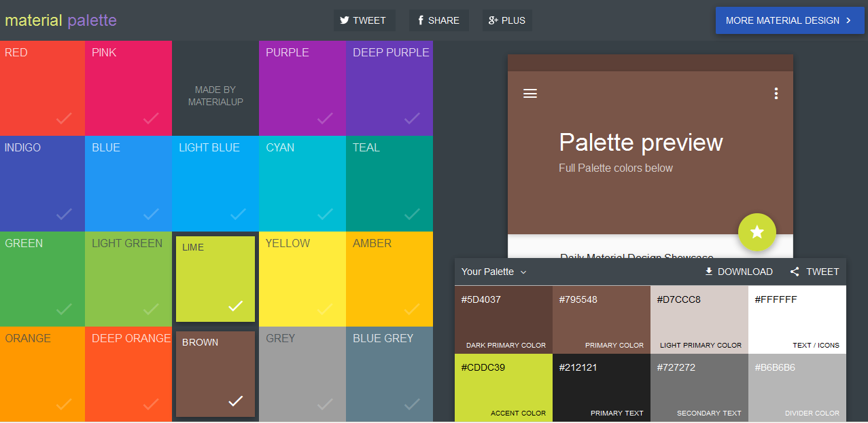Toggle selection of the Red color tile
Screen dimensions: 868x423
coord(42,88)
